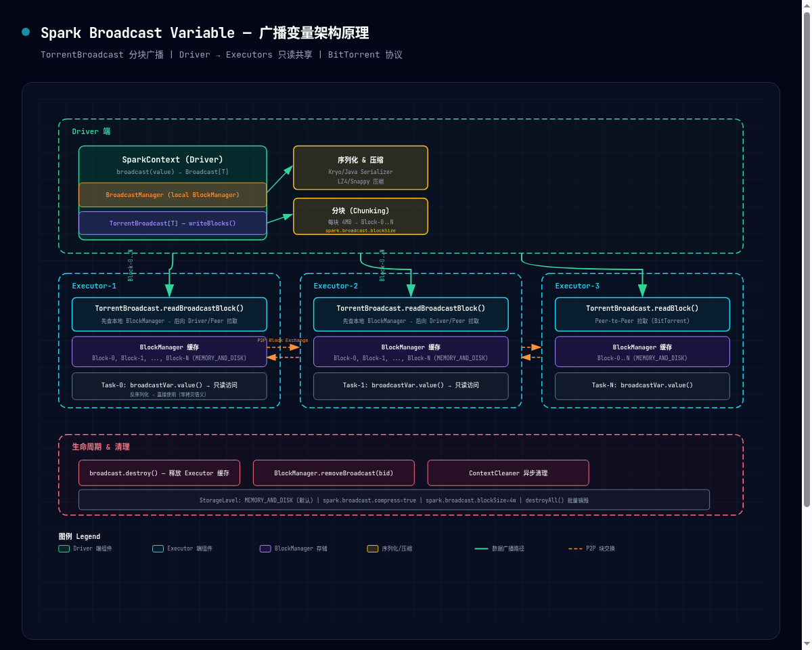Click the "spark.broadcast.blockSize" orange text
This screenshot has width=812, height=650.
coord(361,231)
